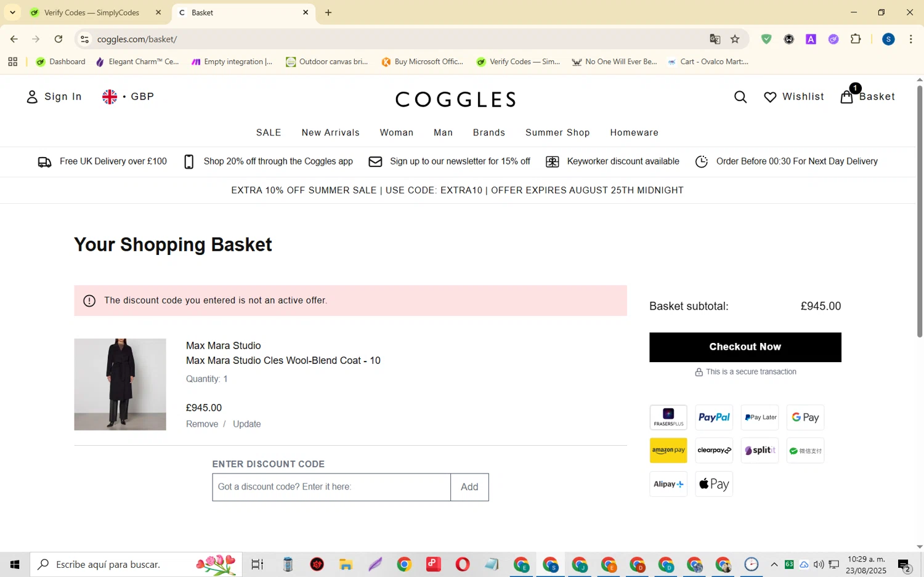Click Keyworker discount available link

click(613, 161)
